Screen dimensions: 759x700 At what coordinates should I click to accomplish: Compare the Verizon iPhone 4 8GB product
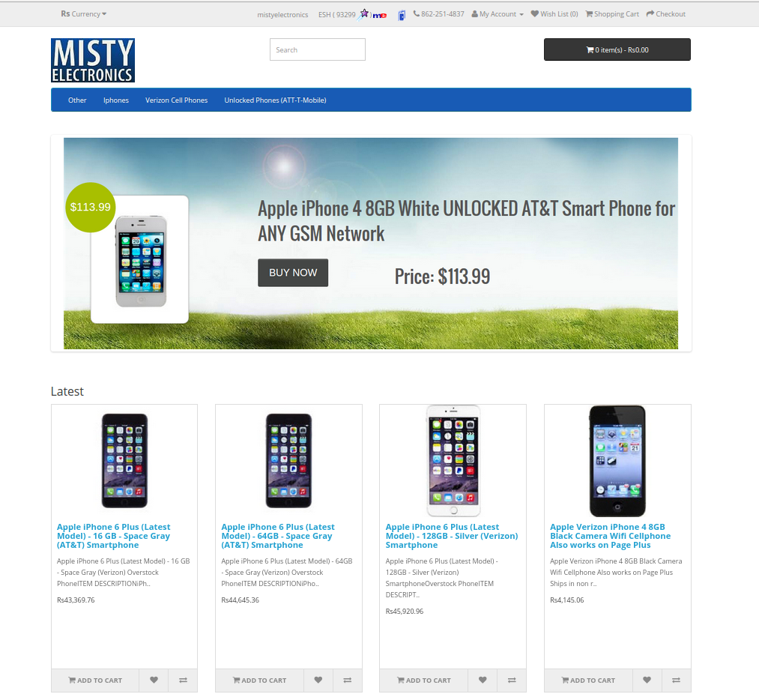[677, 681]
